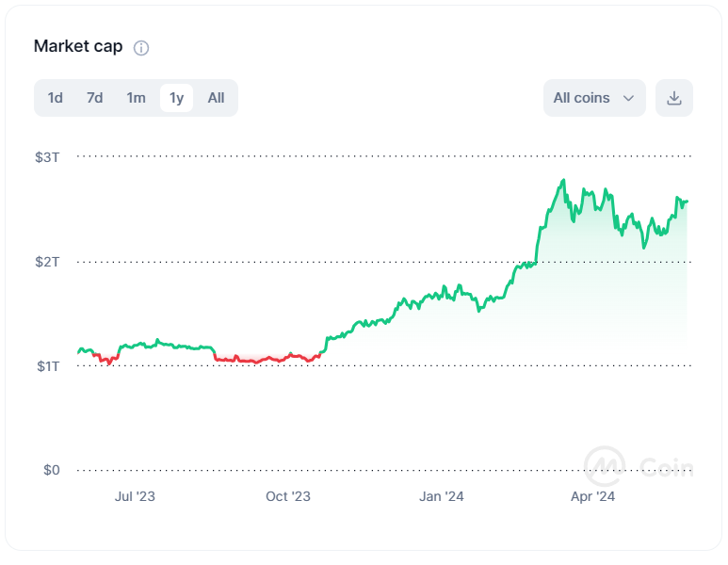728x565 pixels.
Task: Open the All coins dropdown
Action: pyautogui.click(x=594, y=98)
